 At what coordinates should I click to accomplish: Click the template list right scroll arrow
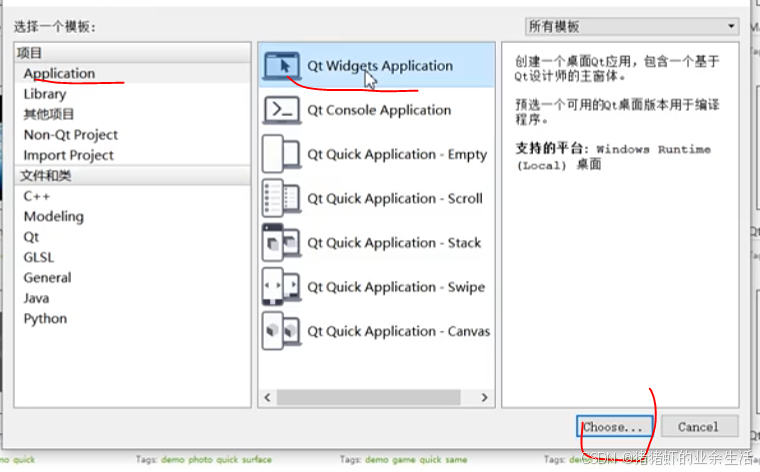tap(484, 397)
